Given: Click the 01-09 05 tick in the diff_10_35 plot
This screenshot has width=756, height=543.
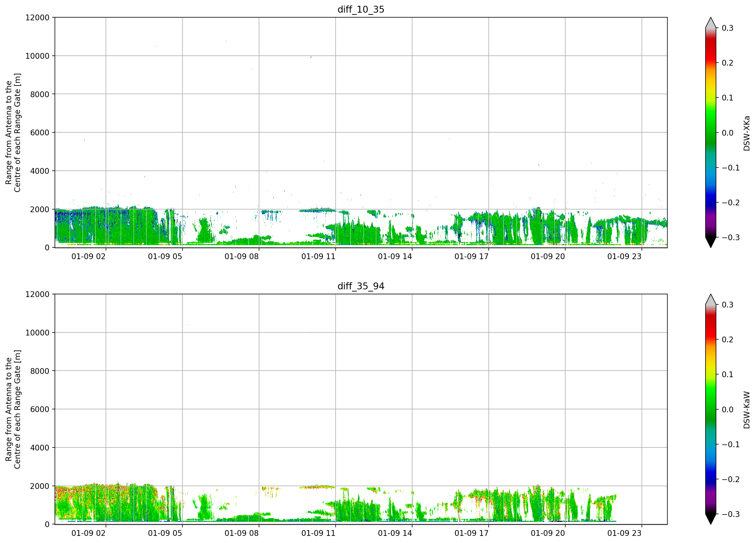Looking at the screenshot, I should click(165, 256).
